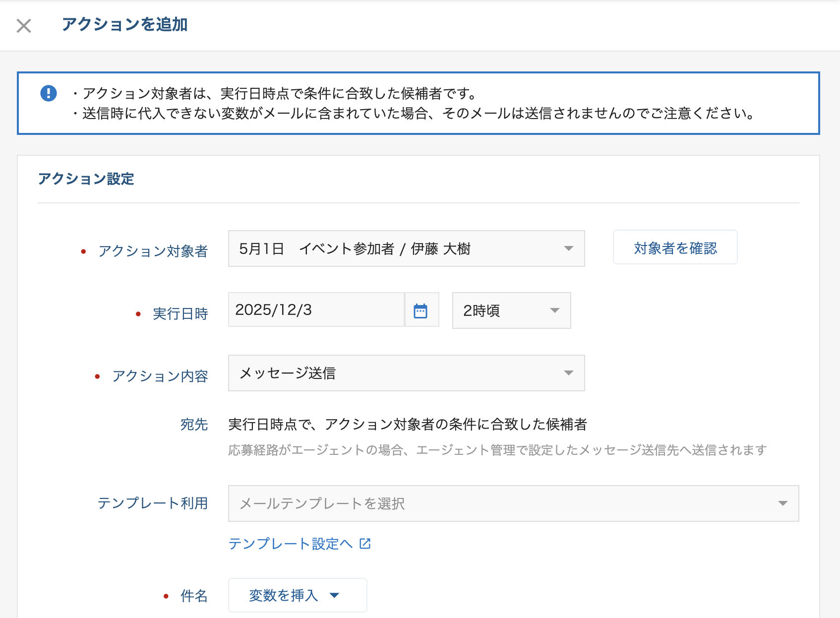The width and height of the screenshot is (840, 618).
Task: Click the 2025/12/3 date input field
Action: point(316,310)
